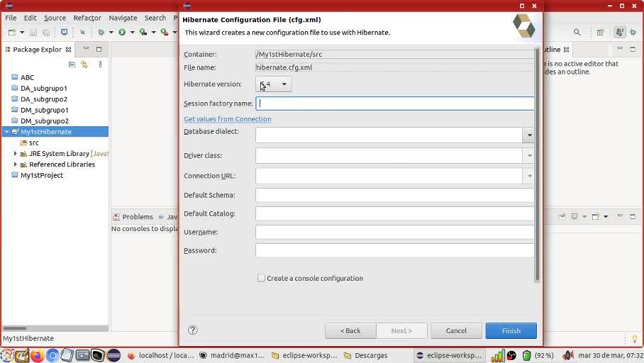Click the Debug bug icon in Eclipse toolbar
Screen dimensions: 644x363
coord(101,32)
